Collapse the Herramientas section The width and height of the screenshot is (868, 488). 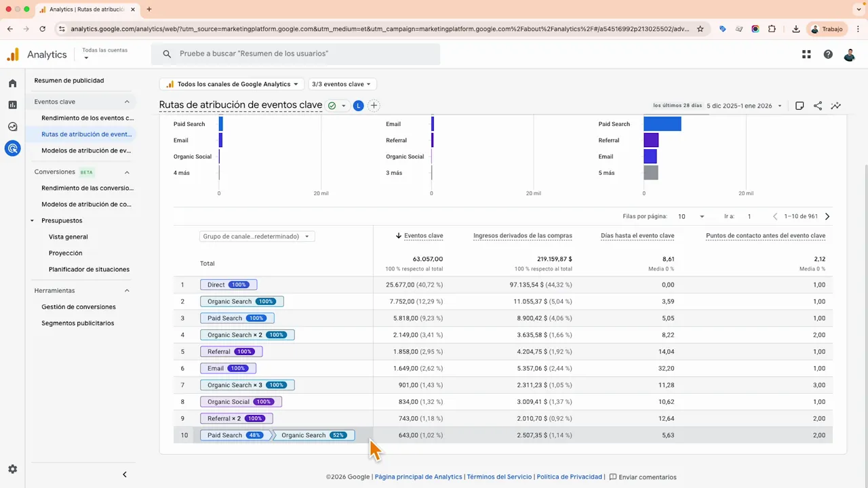pos(127,291)
